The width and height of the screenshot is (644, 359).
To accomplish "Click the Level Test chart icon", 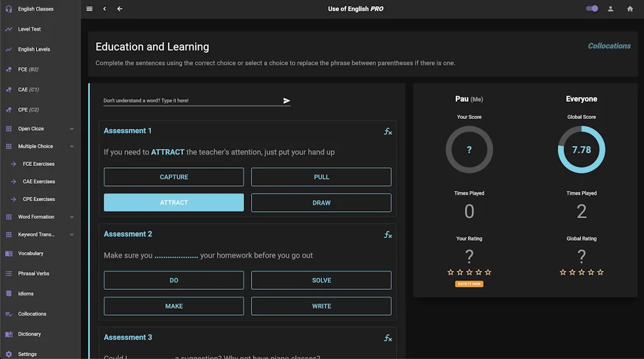I will coord(9,29).
